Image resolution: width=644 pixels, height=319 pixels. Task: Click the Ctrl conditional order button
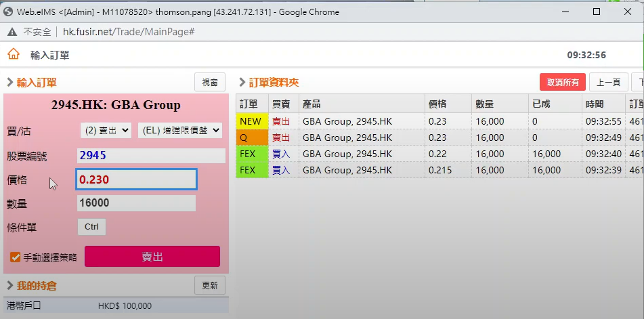pyautogui.click(x=91, y=227)
